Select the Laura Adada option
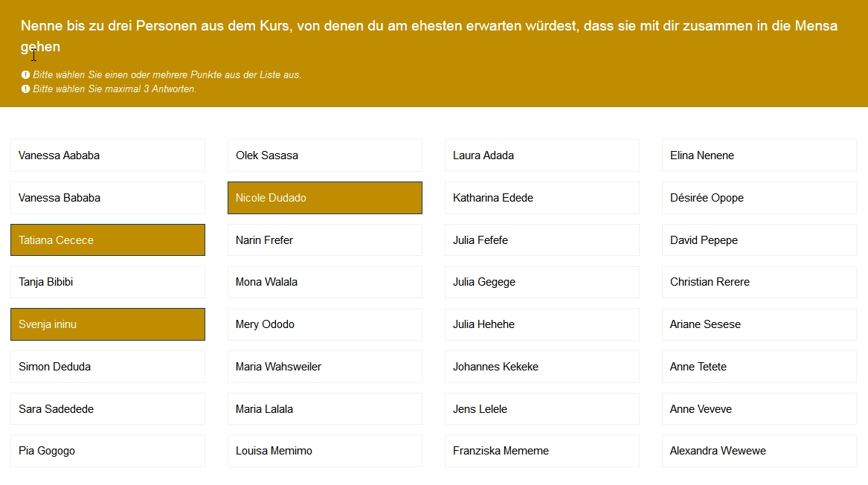 click(542, 155)
